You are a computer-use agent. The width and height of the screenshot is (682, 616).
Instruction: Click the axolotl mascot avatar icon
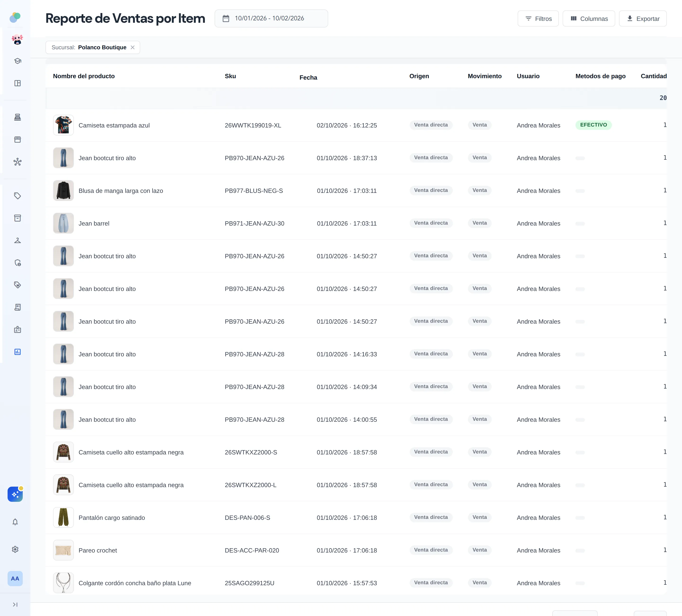click(x=17, y=40)
